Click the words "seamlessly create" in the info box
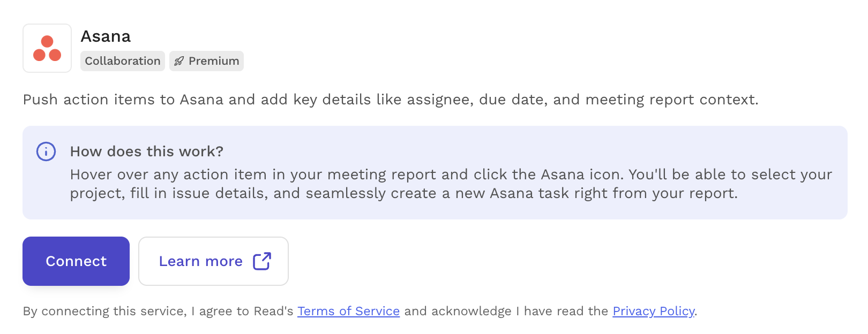Viewport: 868px width, 334px height. (371, 193)
